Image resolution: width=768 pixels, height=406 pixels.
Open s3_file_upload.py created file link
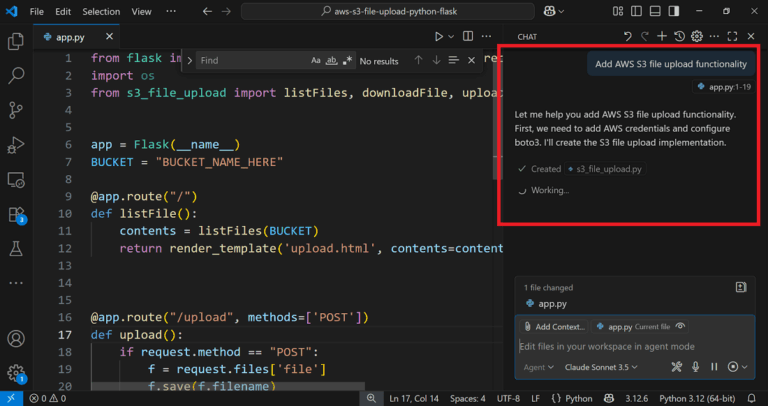click(x=605, y=169)
